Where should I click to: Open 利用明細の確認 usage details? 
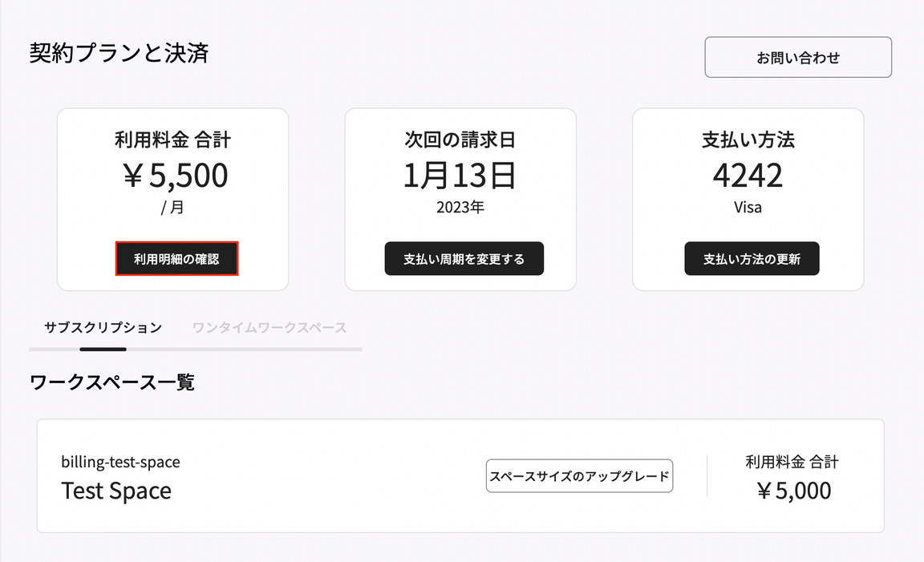coord(176,259)
